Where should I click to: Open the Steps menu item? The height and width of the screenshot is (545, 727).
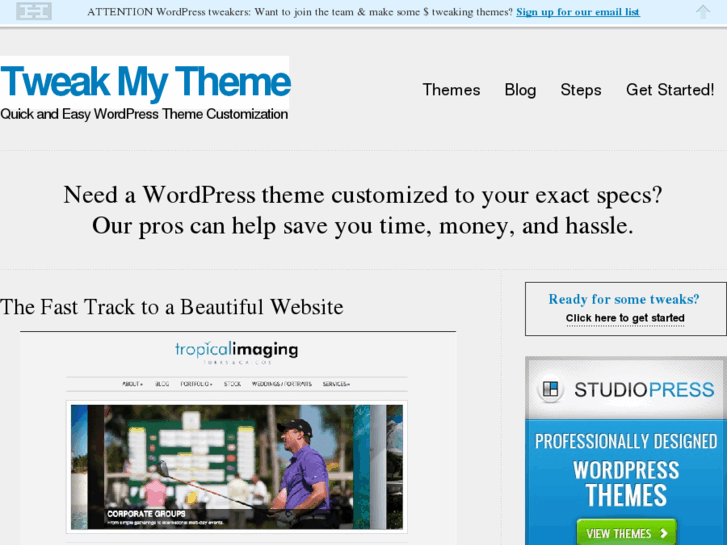(580, 90)
